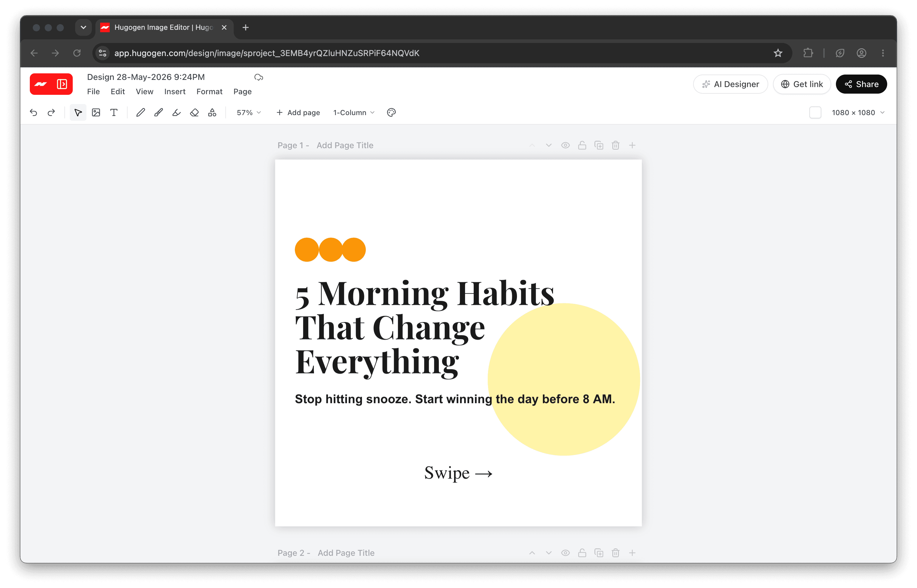Viewport: 917px width, 588px height.
Task: Open the 1-Column layout dropdown
Action: [354, 113]
